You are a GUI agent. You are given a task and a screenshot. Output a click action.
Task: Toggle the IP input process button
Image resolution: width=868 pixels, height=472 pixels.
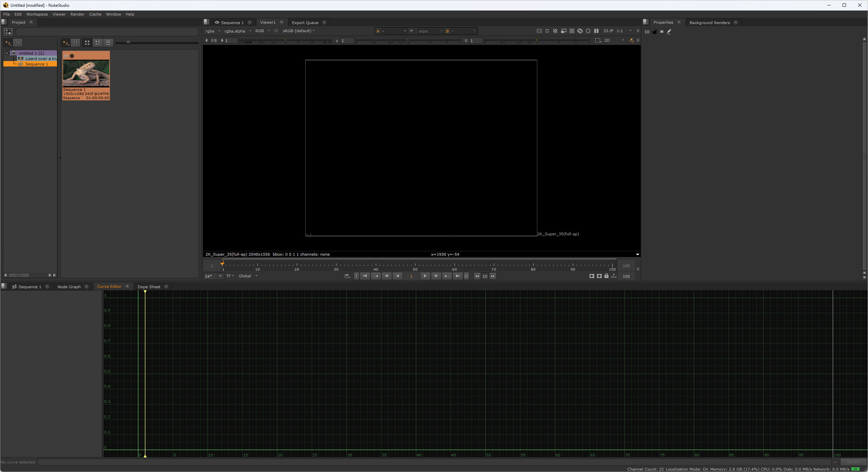(x=276, y=31)
